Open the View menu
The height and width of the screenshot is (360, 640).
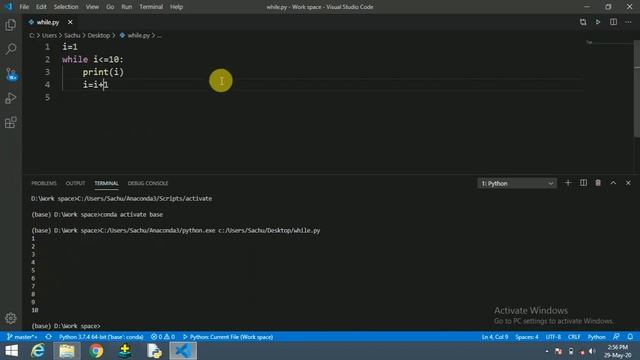coord(92,7)
